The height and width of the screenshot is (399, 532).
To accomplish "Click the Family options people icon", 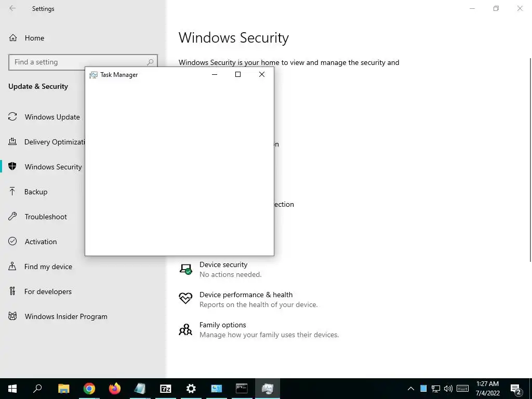I will 185,329.
